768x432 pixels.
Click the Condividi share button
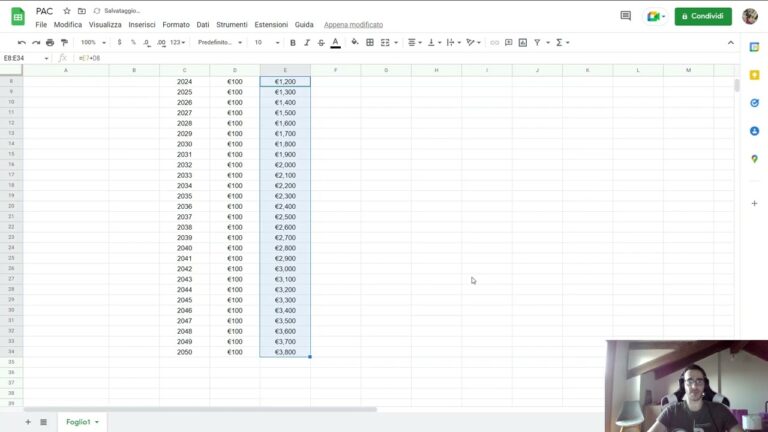(703, 16)
